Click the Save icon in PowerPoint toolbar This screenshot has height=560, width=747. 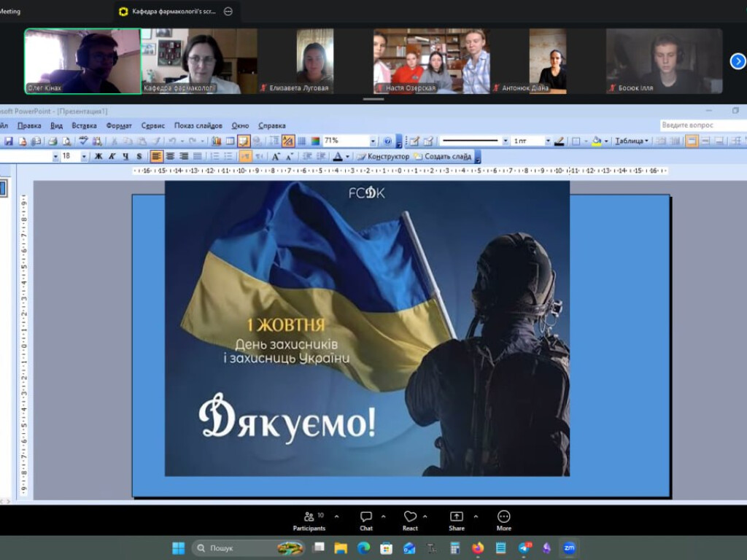point(8,141)
